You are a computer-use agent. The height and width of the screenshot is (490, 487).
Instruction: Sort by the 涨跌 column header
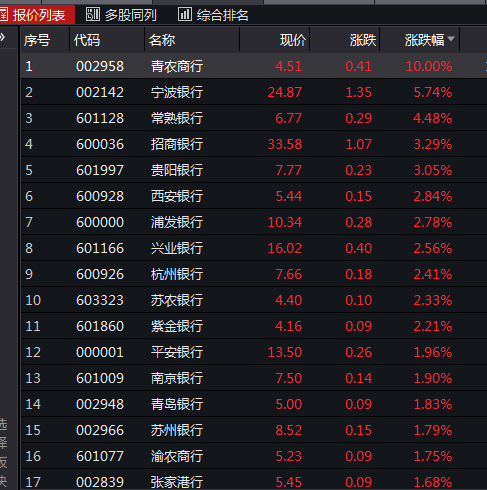[x=363, y=40]
